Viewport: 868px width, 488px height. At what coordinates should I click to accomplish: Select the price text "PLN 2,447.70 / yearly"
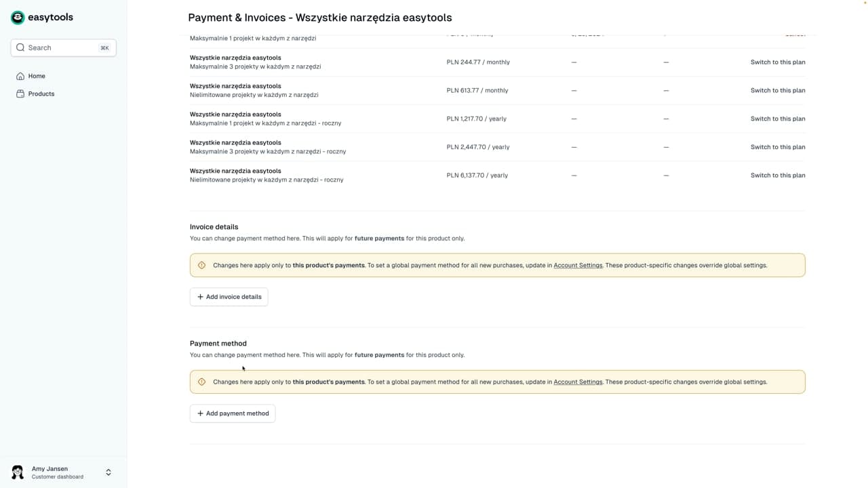click(x=478, y=147)
